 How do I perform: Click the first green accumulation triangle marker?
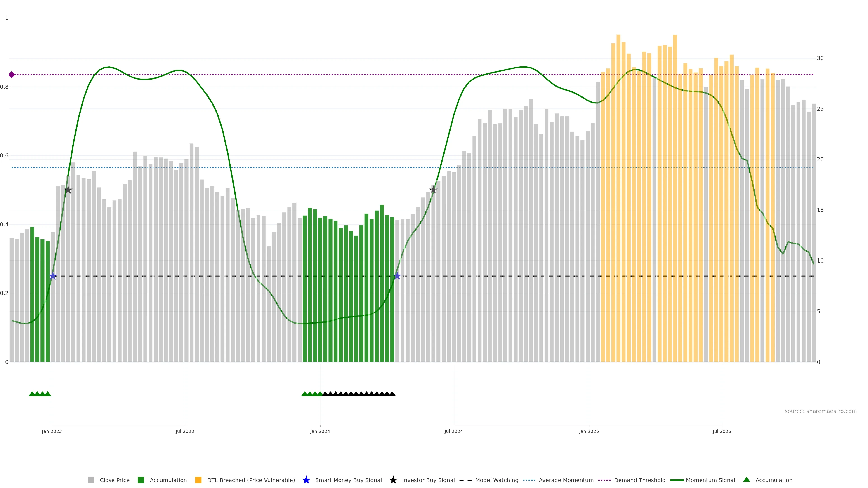tap(32, 394)
